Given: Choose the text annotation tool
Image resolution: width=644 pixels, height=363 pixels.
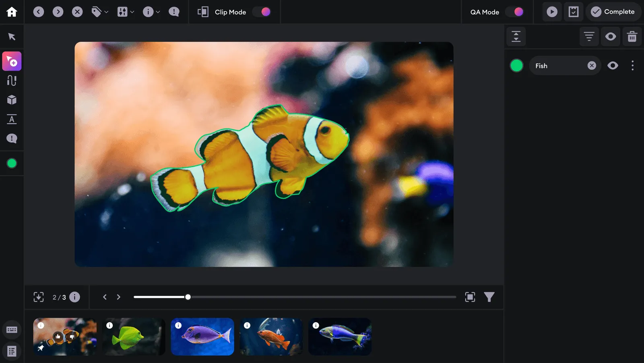Looking at the screenshot, I should pyautogui.click(x=12, y=119).
